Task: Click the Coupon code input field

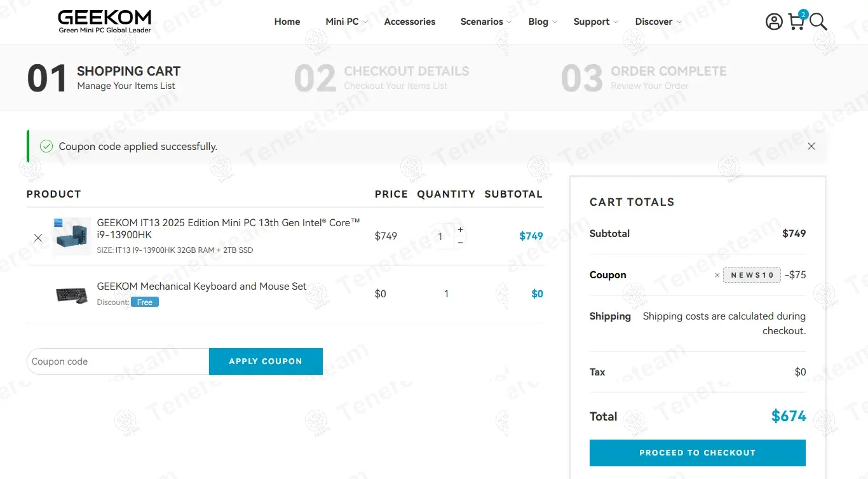Action: click(118, 361)
